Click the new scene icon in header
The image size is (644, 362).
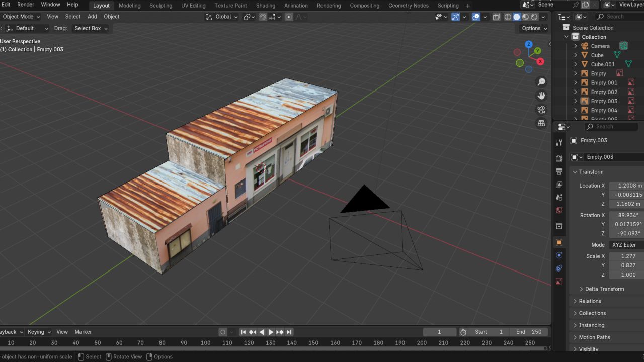pyautogui.click(x=585, y=5)
